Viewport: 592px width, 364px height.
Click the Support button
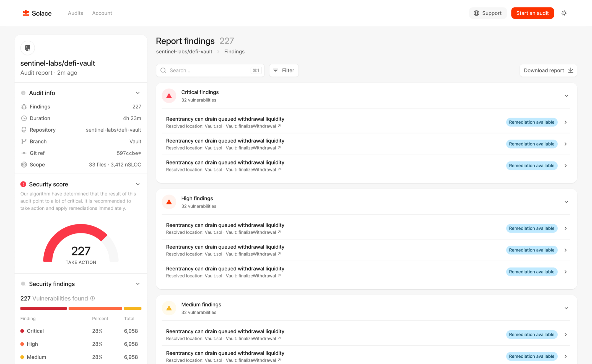tap(488, 13)
